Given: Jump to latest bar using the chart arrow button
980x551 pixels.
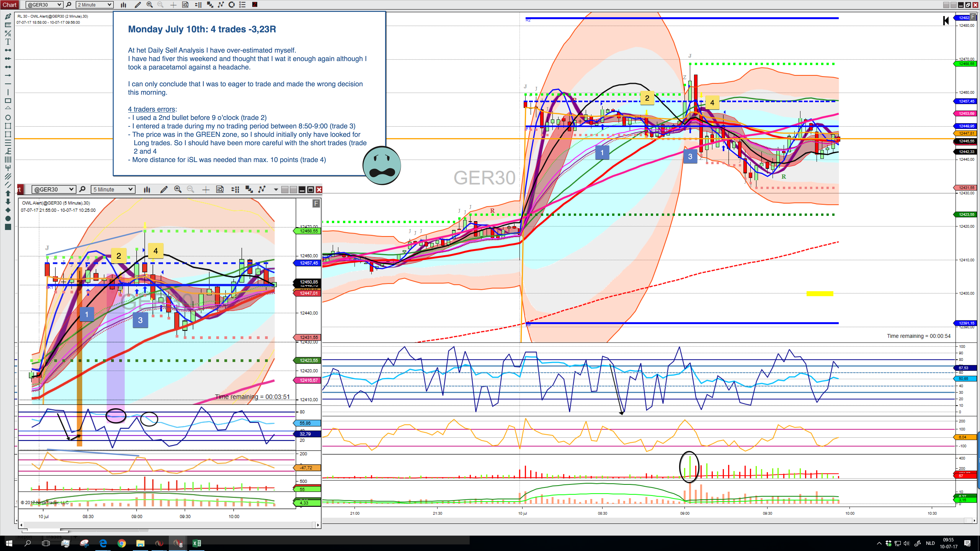Looking at the screenshot, I should [946, 20].
